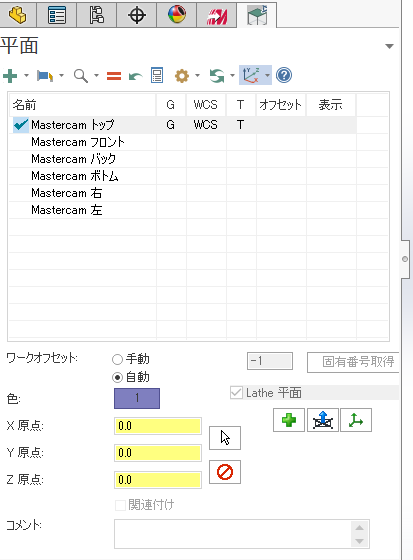Image resolution: width=413 pixels, height=560 pixels.
Task: Select the Mastercam planes tab
Action: click(x=257, y=15)
